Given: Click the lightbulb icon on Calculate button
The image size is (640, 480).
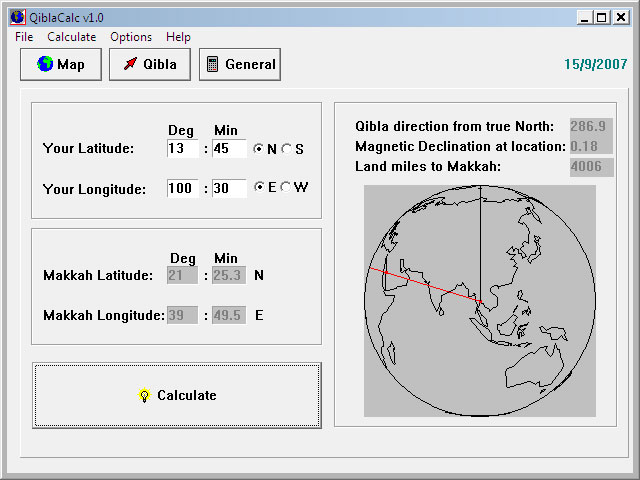Looking at the screenshot, I should tap(144, 395).
